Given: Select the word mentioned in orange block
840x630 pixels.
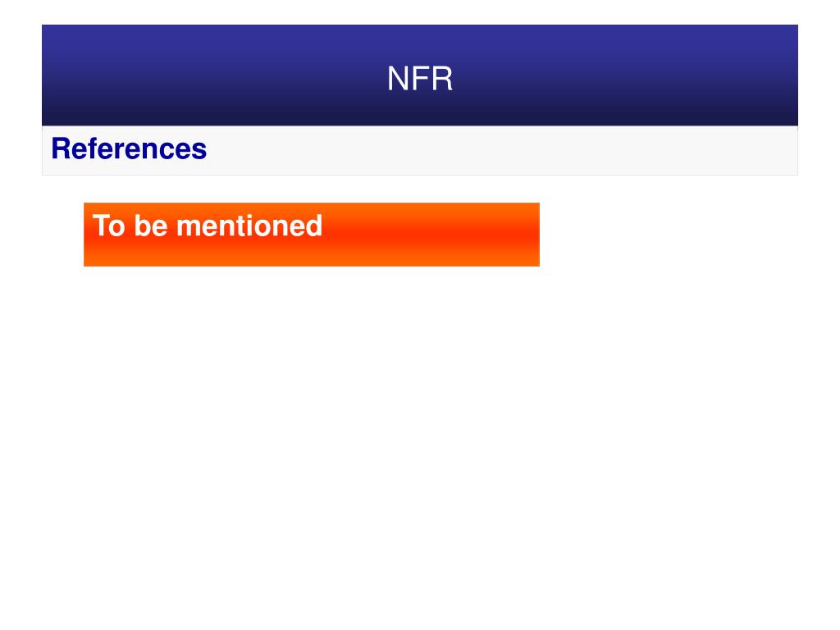Looking at the screenshot, I should click(x=249, y=226).
